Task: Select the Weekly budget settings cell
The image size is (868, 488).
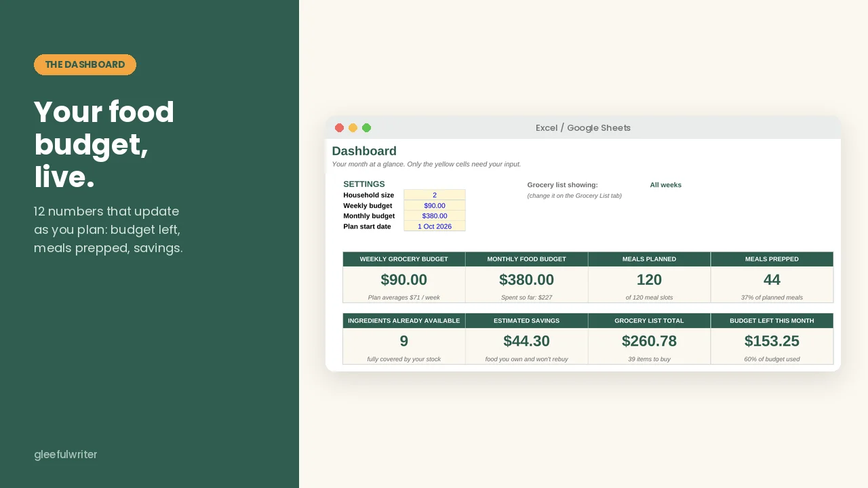Action: point(435,205)
